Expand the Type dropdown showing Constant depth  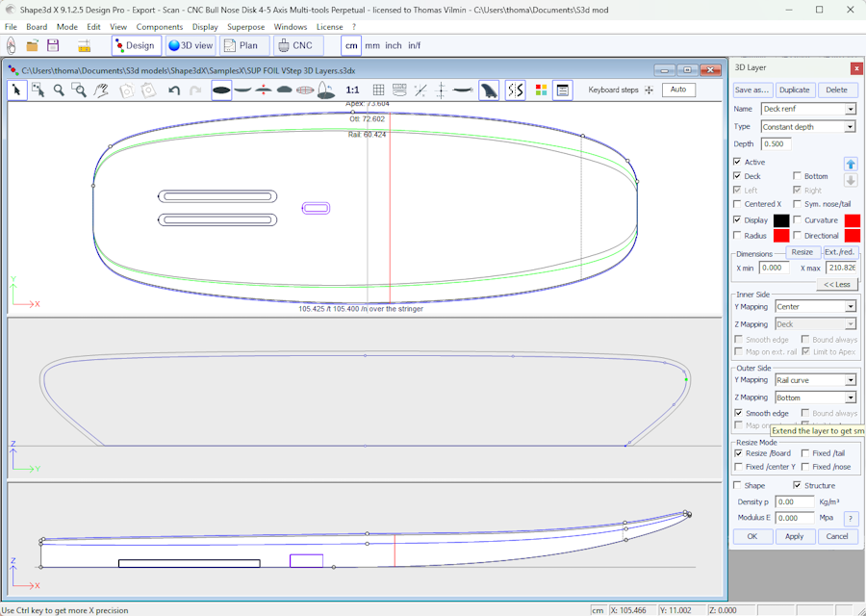tap(851, 127)
